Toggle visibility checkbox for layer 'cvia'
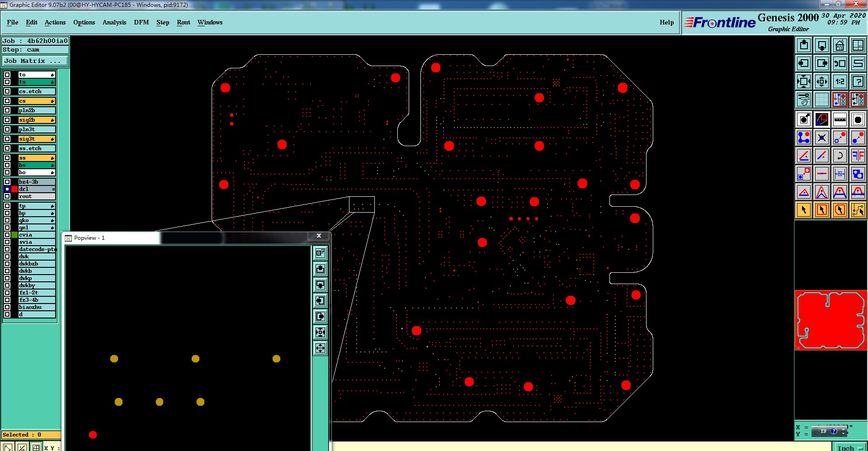Image resolution: width=868 pixels, height=451 pixels. coord(7,235)
